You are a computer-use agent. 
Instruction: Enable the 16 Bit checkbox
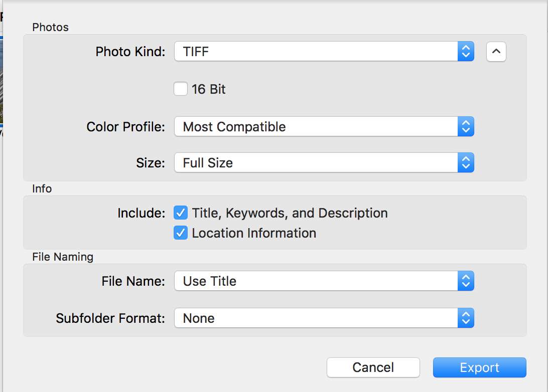click(x=181, y=89)
